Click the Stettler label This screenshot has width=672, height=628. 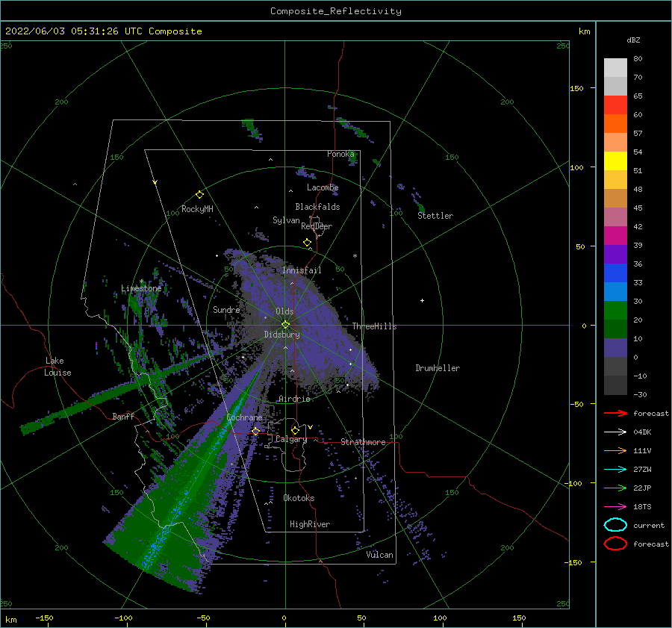(x=435, y=216)
